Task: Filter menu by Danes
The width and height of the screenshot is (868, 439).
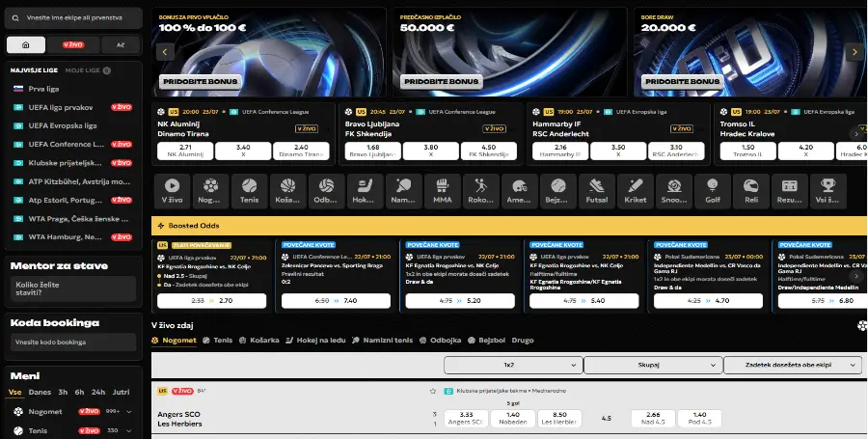Action: pyautogui.click(x=40, y=392)
